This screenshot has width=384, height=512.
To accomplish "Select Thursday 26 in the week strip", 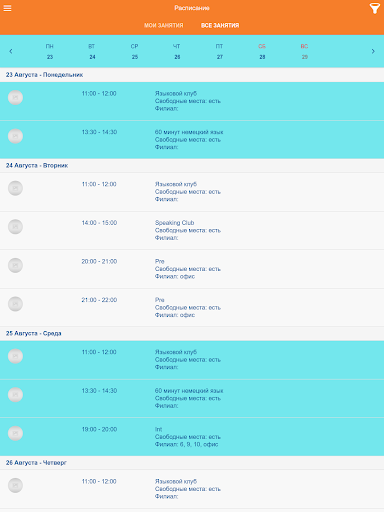I will click(177, 51).
